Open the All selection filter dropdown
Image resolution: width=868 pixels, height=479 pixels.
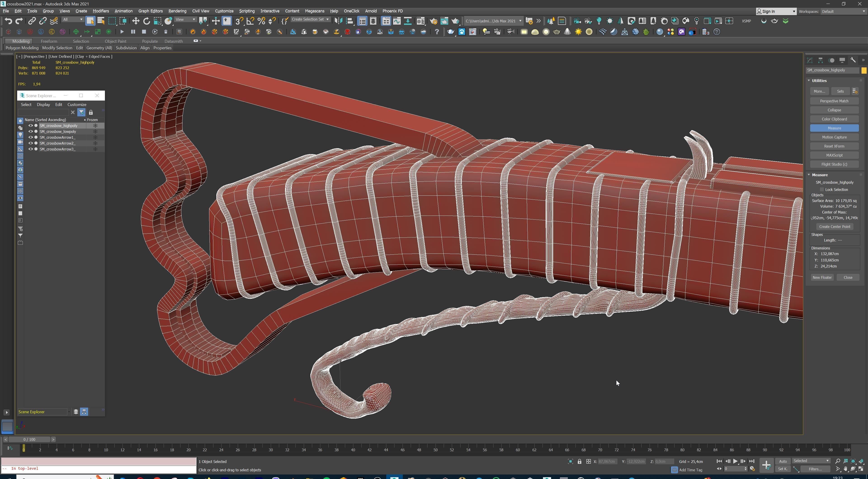(73, 19)
